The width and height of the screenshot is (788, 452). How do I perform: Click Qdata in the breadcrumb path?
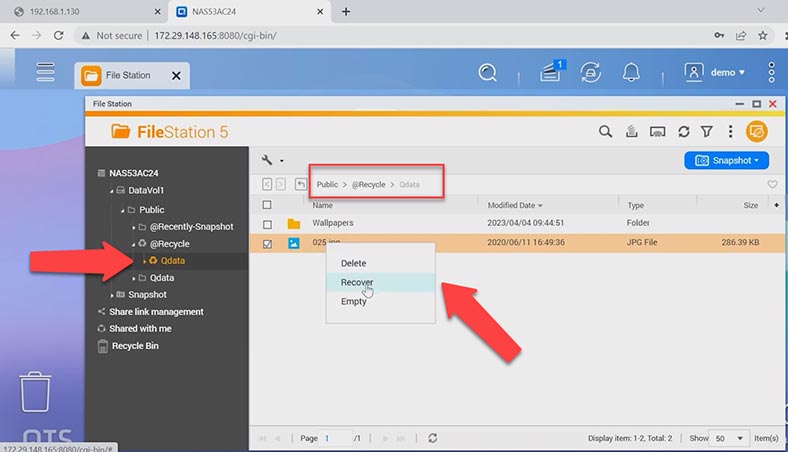409,185
